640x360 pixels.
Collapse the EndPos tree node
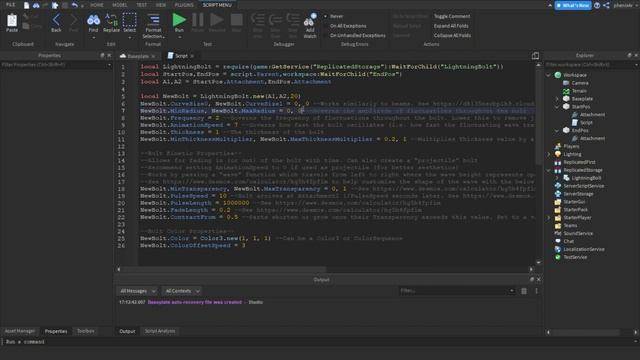tap(557, 131)
